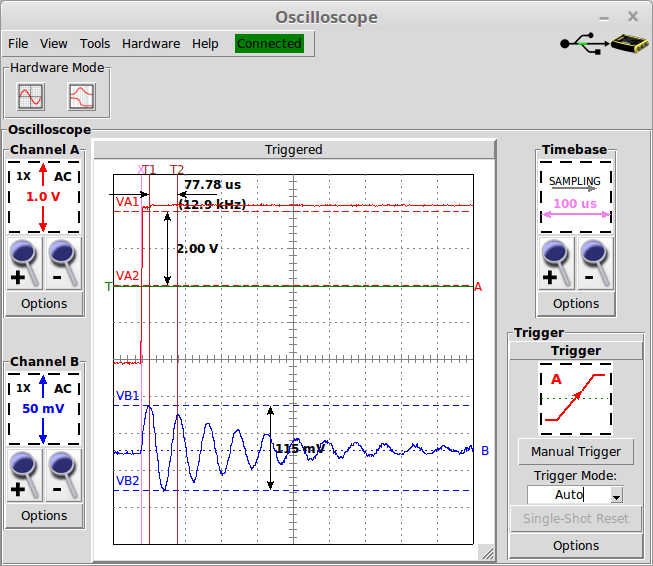Image resolution: width=653 pixels, height=566 pixels.
Task: Click the 115 mV measurement readout
Action: pyautogui.click(x=300, y=449)
